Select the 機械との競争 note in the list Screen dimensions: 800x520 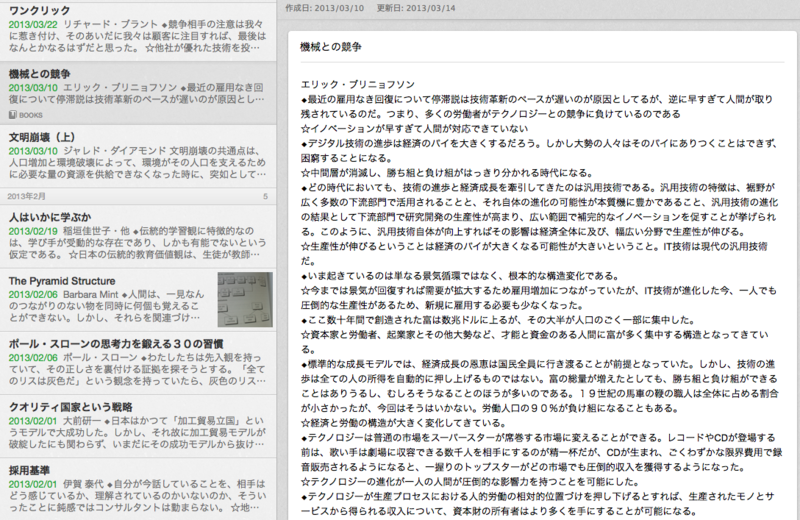(x=138, y=93)
